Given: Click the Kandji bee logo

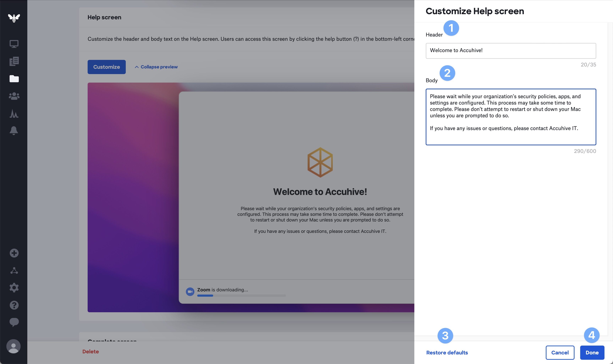Looking at the screenshot, I should [x=14, y=18].
